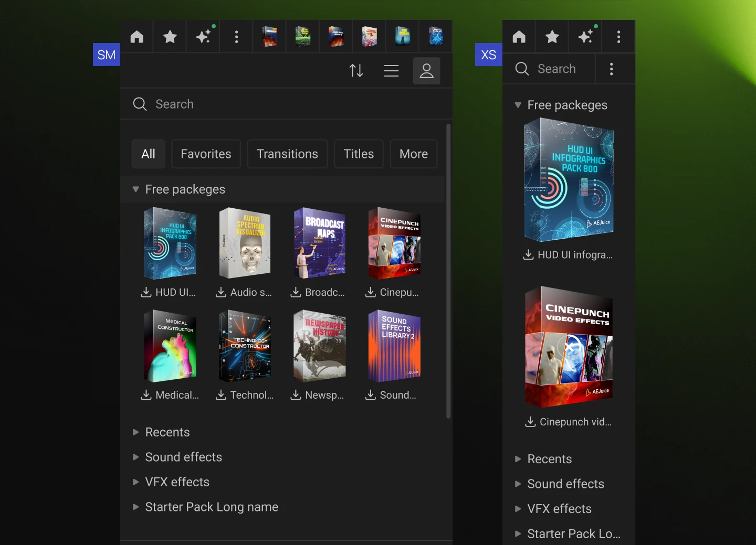
Task: Switch to the Favorites tab
Action: tap(206, 154)
